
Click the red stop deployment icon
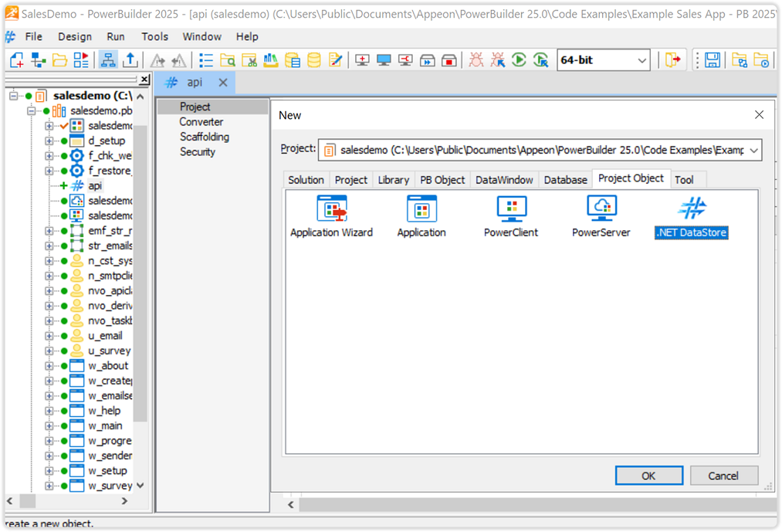(x=449, y=60)
